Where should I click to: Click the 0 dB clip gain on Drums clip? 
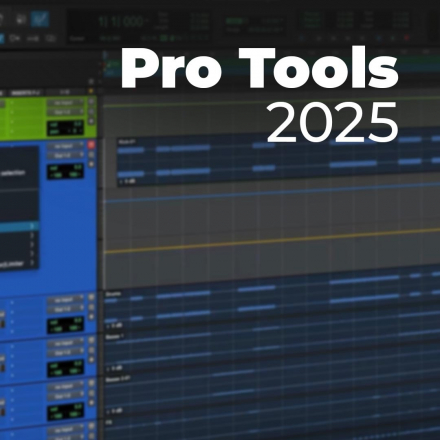[x=114, y=326]
